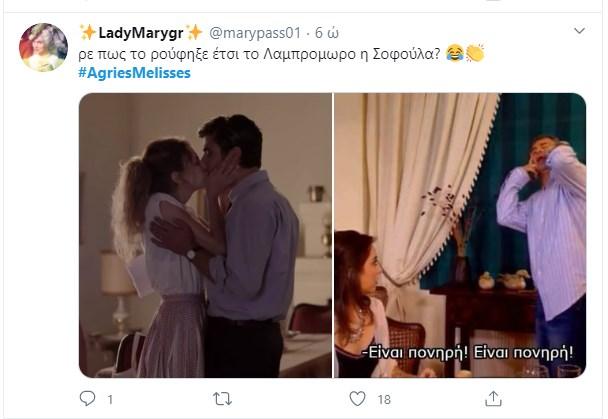608x419 pixels.
Task: Click the laughing-crying emoji in the tweet
Action: click(455, 53)
